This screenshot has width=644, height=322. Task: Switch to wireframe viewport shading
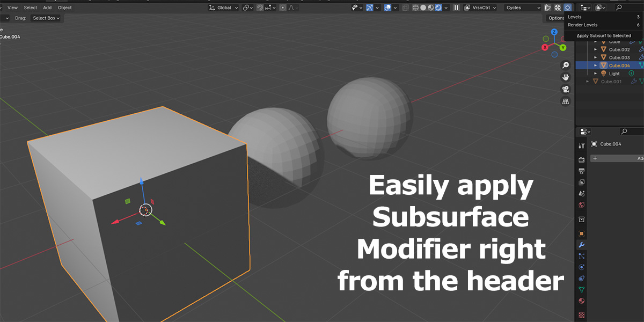[x=414, y=8]
